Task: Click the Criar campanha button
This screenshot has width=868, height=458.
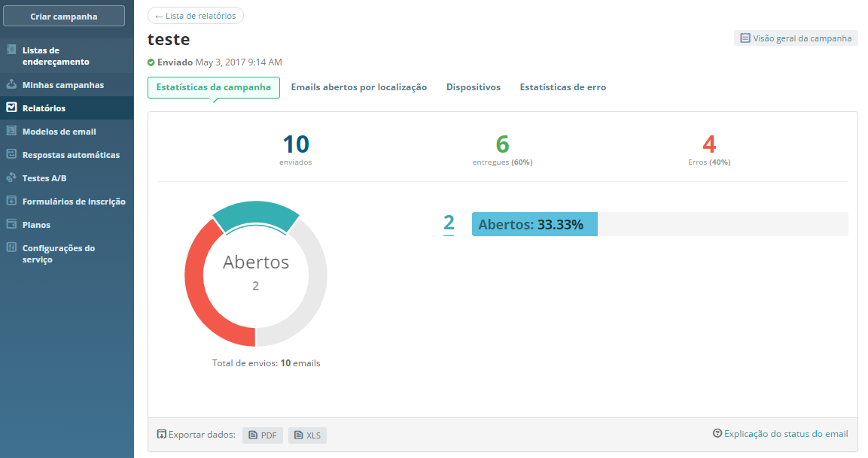Action: point(64,16)
